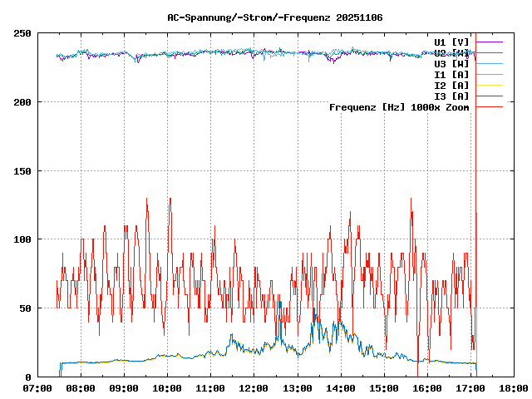Select the U1 [V] legend entry
The height and width of the screenshot is (399, 532).
[451, 42]
